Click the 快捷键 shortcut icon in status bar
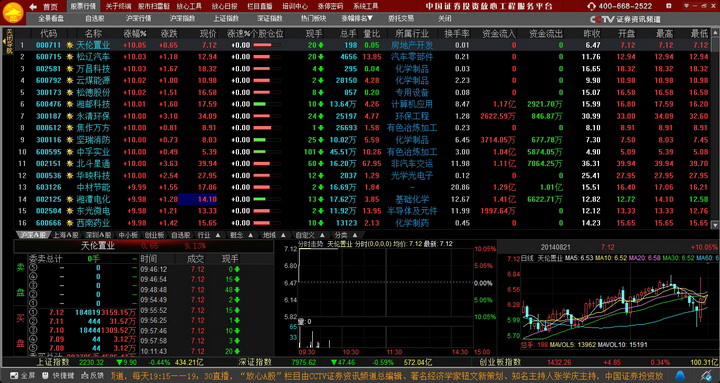The width and height of the screenshot is (720, 383). click(45, 375)
